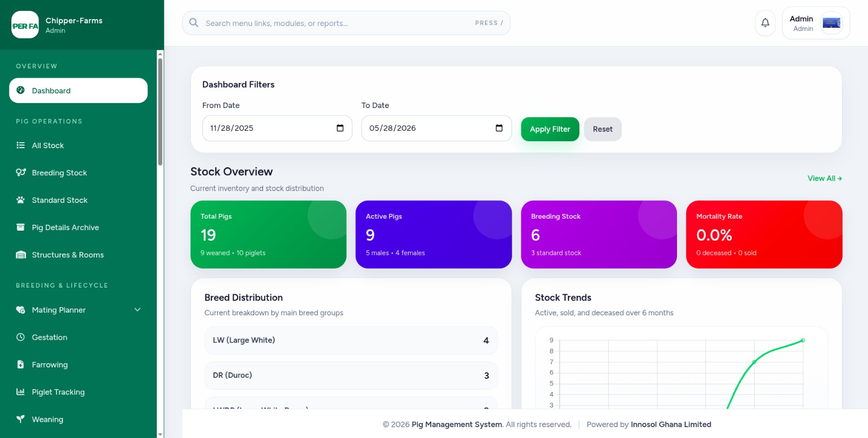Click the Pig Management System footer text
The image size is (868, 438).
tap(457, 424)
